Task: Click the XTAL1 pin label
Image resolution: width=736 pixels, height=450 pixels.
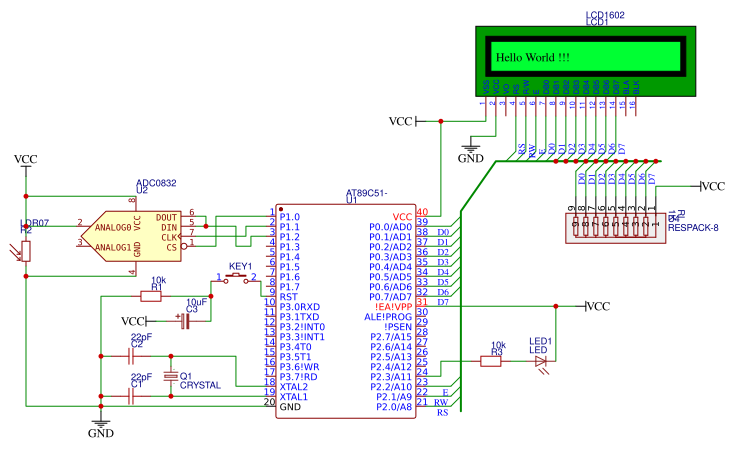Action: pos(293,397)
